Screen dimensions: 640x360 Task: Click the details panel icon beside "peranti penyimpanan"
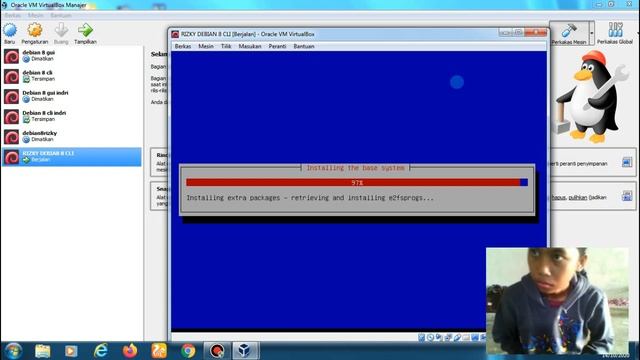(x=627, y=162)
